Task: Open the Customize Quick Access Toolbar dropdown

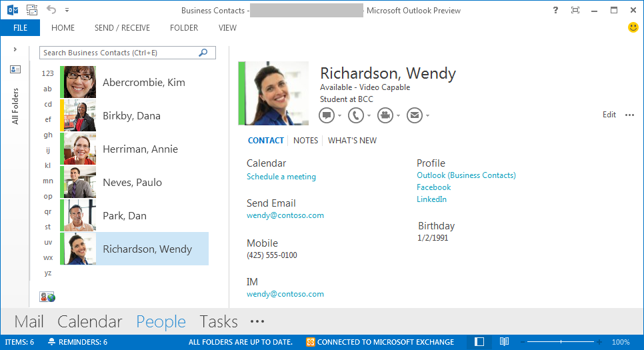Action: 67,11
